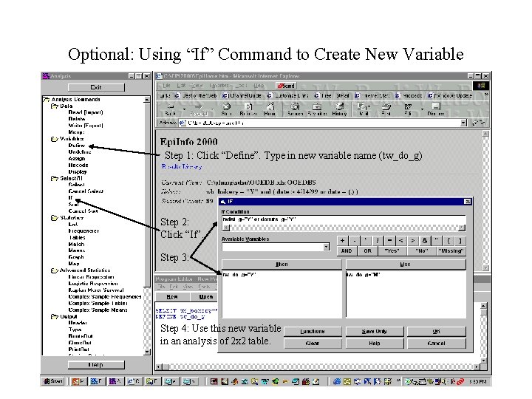Click the Edit icon in IE toolbar

tap(408, 109)
